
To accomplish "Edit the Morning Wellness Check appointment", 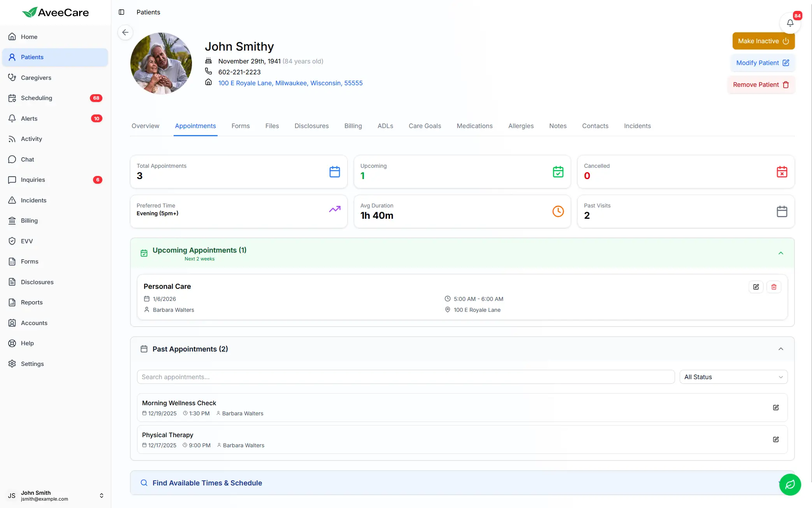I will coord(775,408).
